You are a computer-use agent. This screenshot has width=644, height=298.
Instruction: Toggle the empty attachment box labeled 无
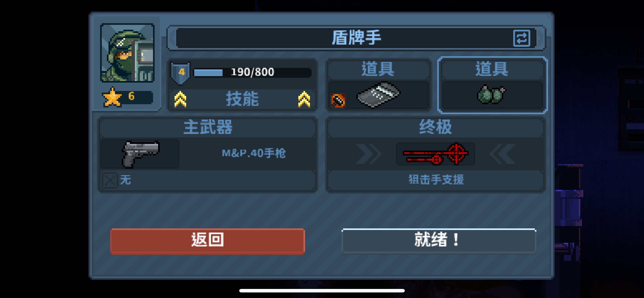[x=110, y=180]
